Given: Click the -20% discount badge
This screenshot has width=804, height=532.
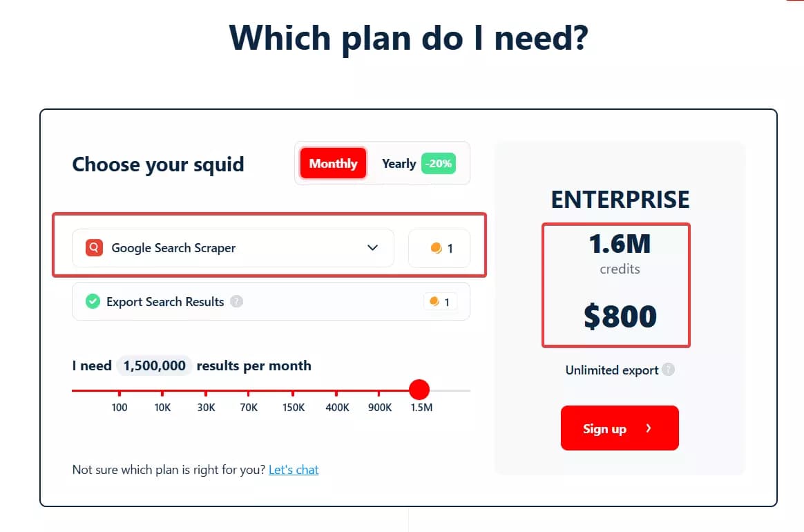Looking at the screenshot, I should click(438, 163).
